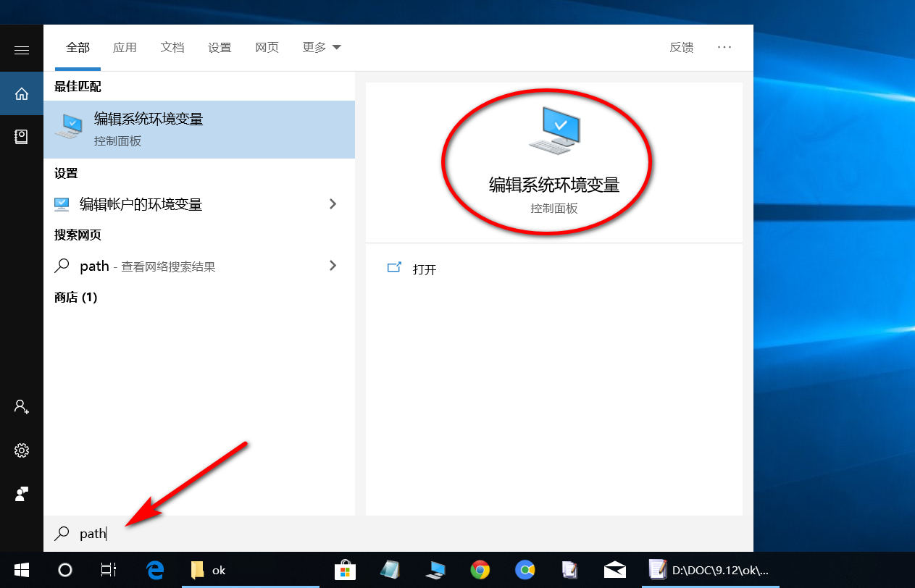Open Microsoft Store from taskbar
915x588 pixels.
pos(345,570)
